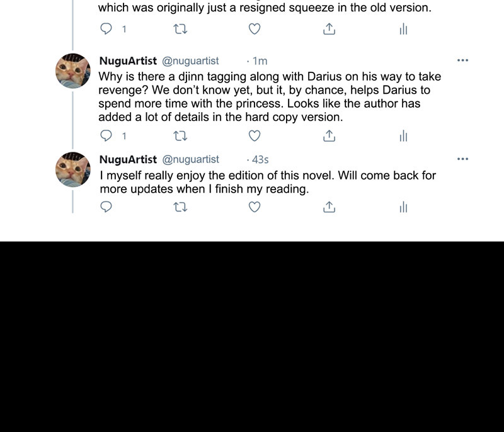Open more options on the 1m tweet

(x=462, y=60)
